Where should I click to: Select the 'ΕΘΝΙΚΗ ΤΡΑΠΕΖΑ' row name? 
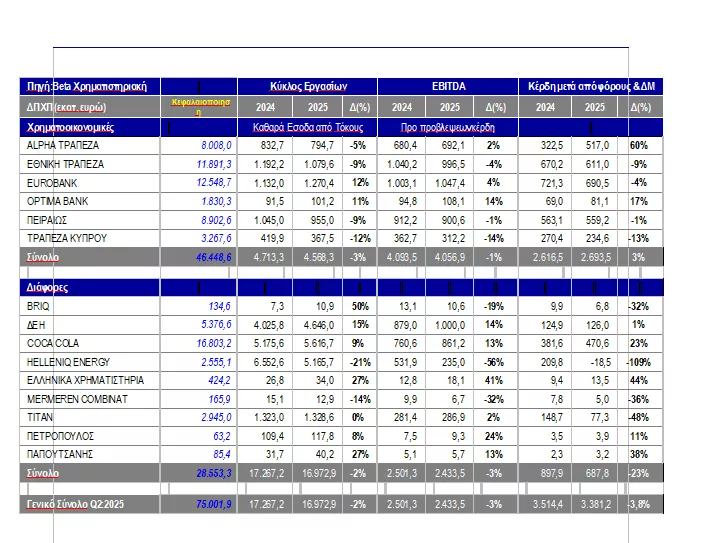click(x=65, y=164)
